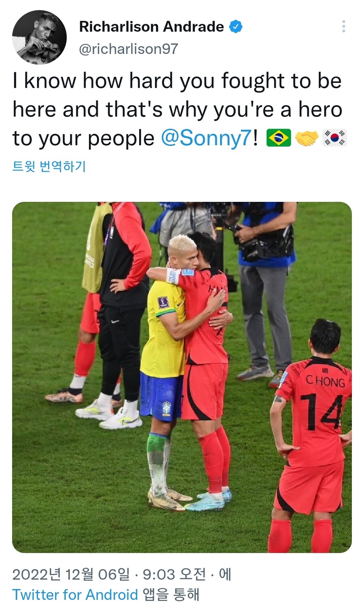Click the 9:03 오전 time stamp
The width and height of the screenshot is (364, 614).
[174, 574]
